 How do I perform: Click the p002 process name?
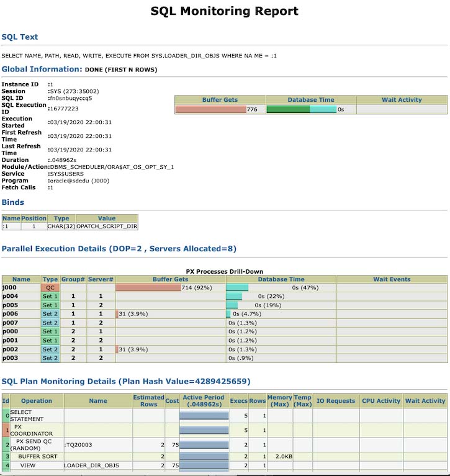11,349
